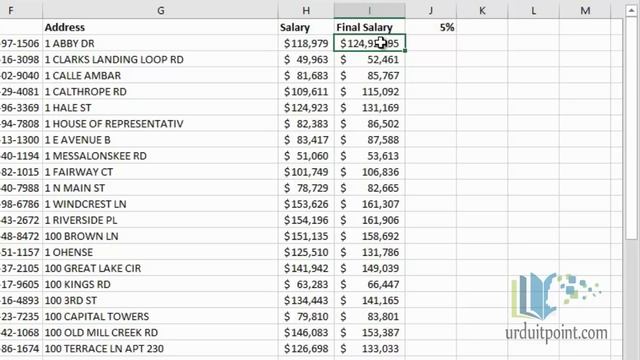Screen dimensions: 640x360
Task: Select the 1 RIVERSIDE PL cell
Action: [160, 220]
